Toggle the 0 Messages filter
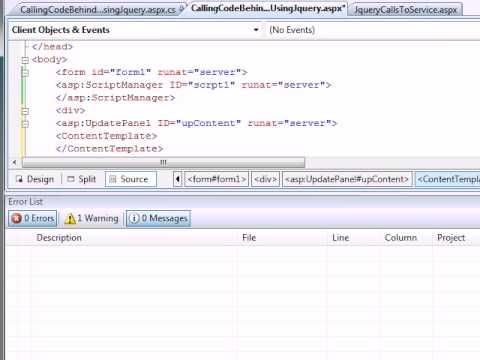The image size is (480, 360). click(x=158, y=219)
